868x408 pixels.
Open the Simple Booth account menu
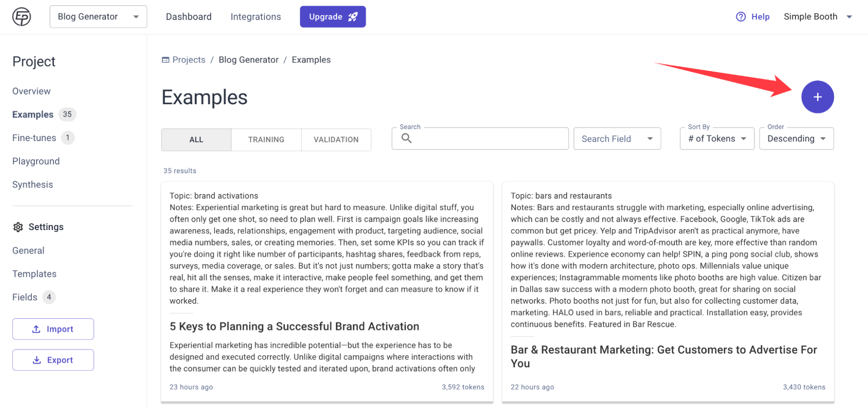click(818, 17)
